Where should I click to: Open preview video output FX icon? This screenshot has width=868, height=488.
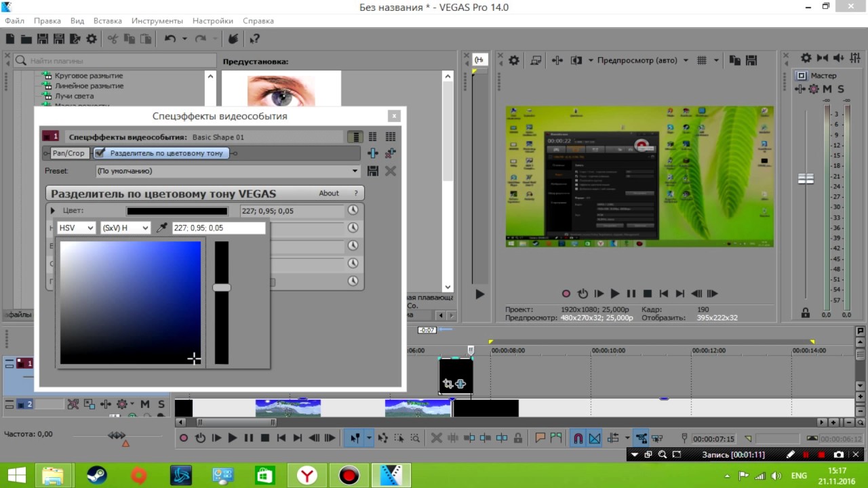(x=557, y=60)
